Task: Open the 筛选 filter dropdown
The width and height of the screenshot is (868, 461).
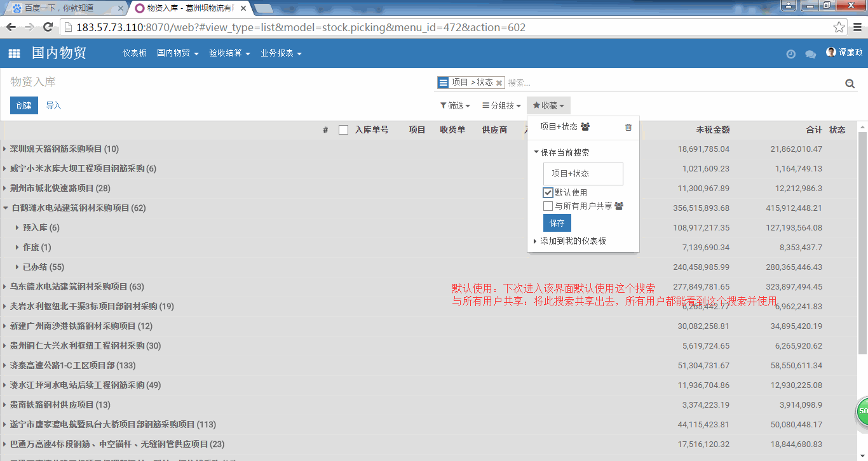Action: click(x=455, y=105)
